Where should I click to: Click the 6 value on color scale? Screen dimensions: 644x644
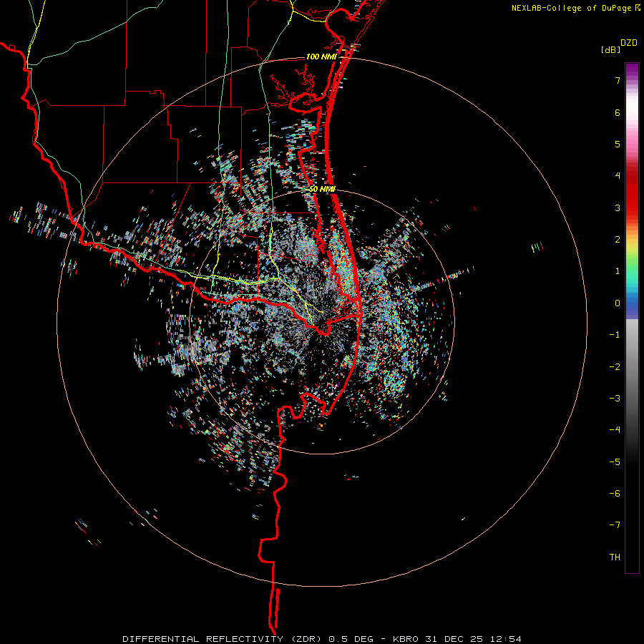click(618, 112)
